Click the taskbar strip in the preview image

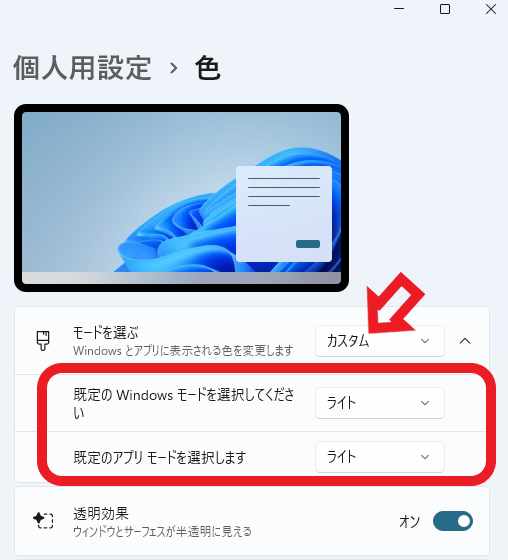[x=181, y=278]
